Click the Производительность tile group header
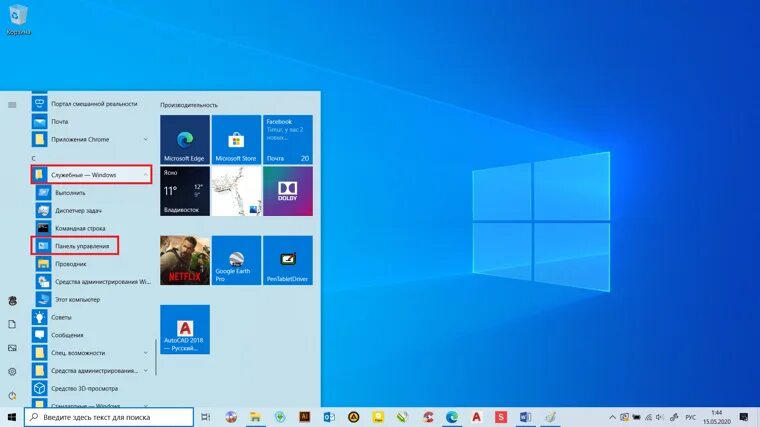The height and width of the screenshot is (427, 760). click(x=189, y=105)
